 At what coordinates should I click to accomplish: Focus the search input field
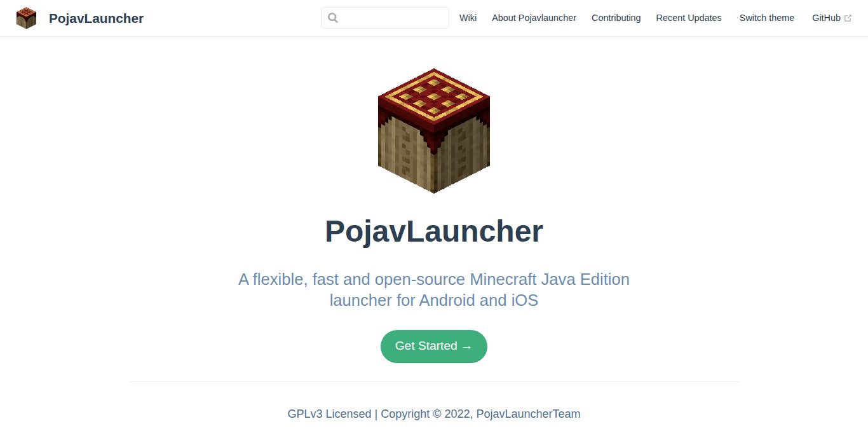pos(385,18)
